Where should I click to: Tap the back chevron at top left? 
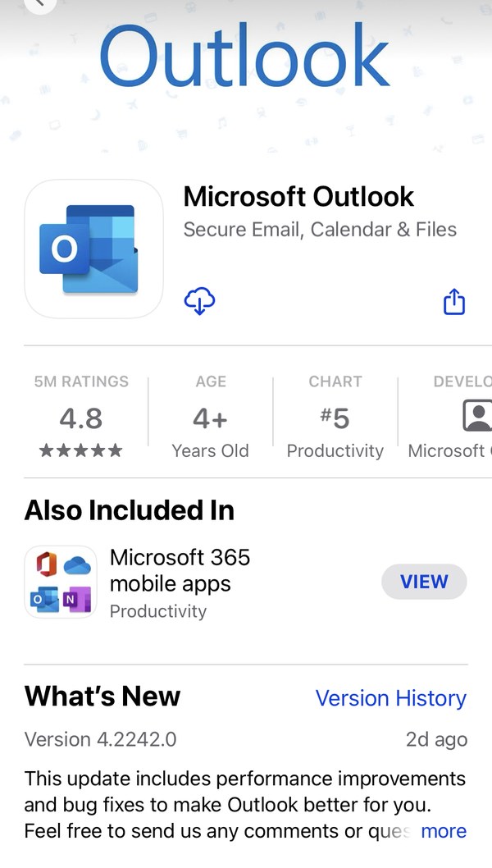(x=40, y=4)
